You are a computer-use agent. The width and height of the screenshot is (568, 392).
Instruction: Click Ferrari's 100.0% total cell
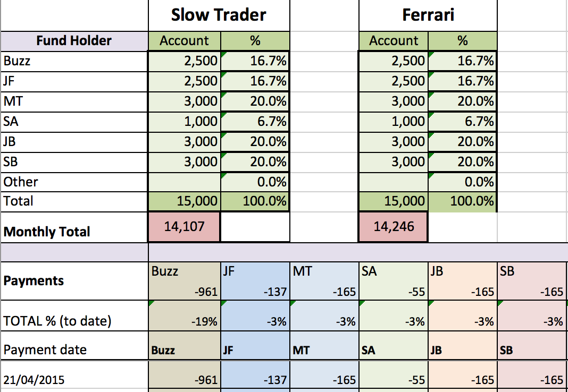click(463, 201)
